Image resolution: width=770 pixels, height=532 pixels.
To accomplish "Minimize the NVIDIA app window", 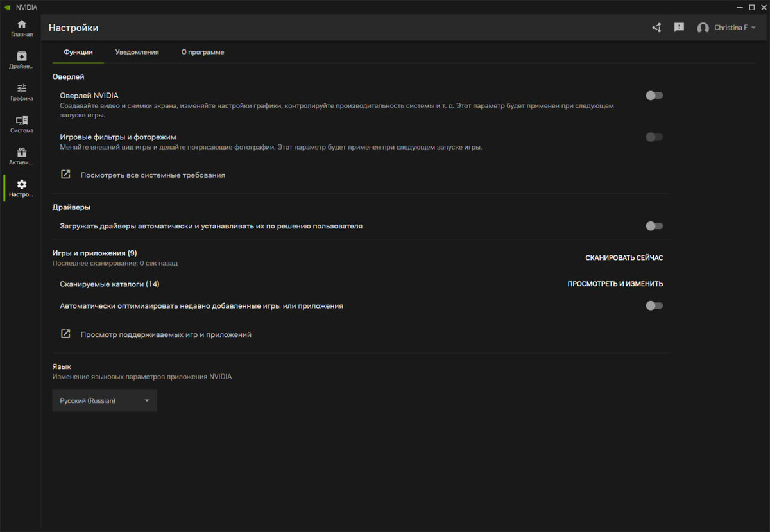I will coord(739,7).
